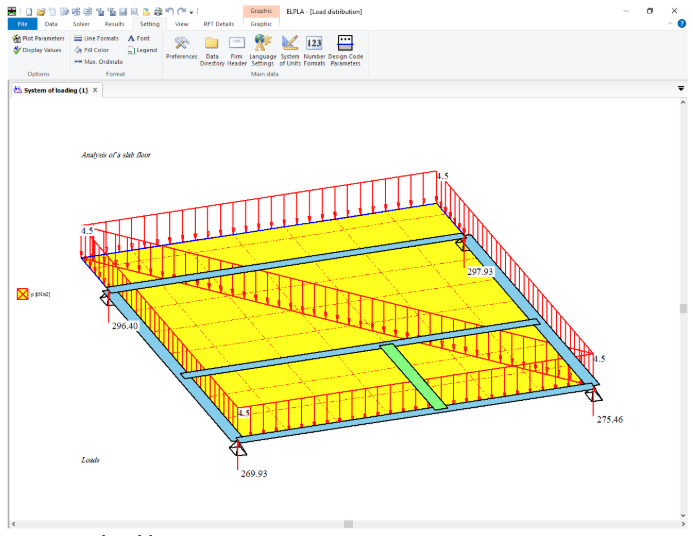Click the support symbol above 269.93
The image size is (693, 536).
[238, 449]
